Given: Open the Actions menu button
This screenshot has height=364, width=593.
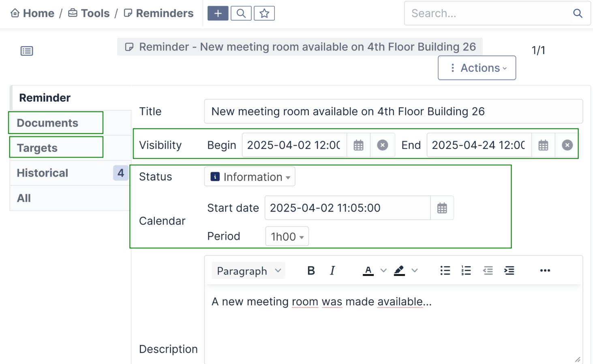Looking at the screenshot, I should click(x=477, y=68).
